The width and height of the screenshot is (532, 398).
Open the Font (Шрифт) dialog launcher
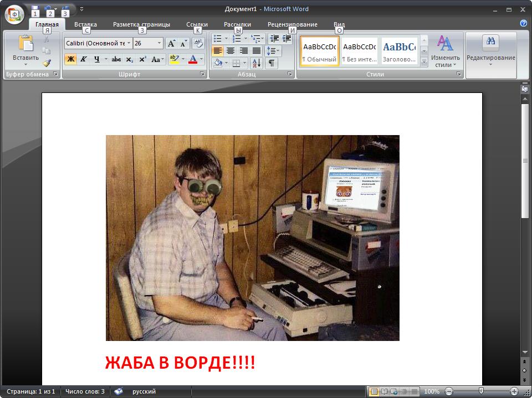click(x=202, y=74)
